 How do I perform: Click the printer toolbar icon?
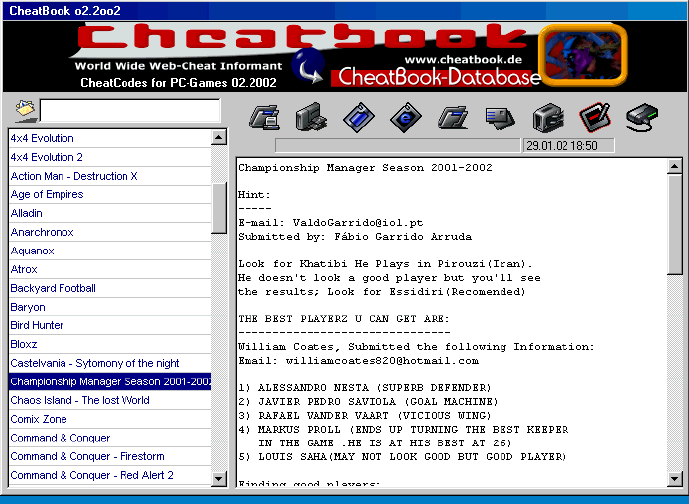pos(548,118)
